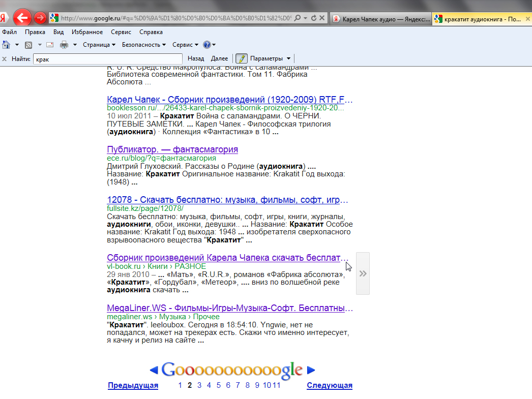Click the booklesson.ru green URL text
Image resolution: width=532 pixels, height=399 pixels.
(225, 108)
